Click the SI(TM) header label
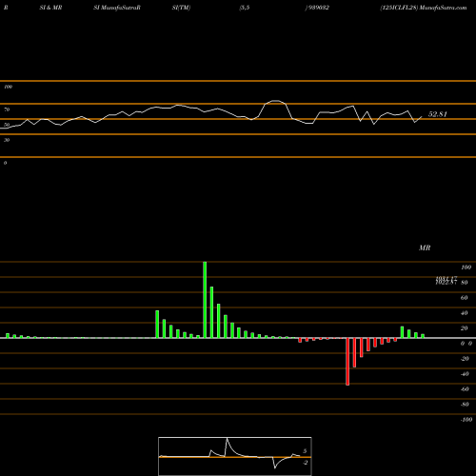Screen dimensions: 476x476 pyautogui.click(x=181, y=8)
